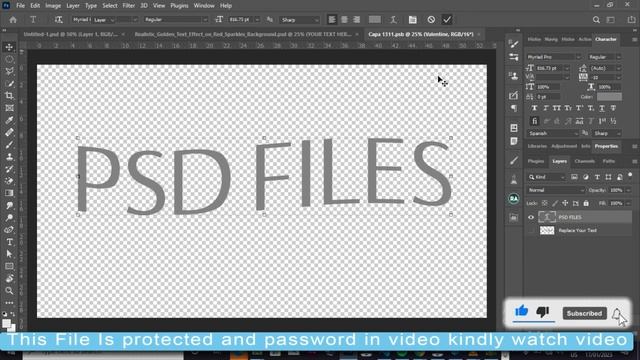The image size is (640, 360).
Task: Click the Home icon in options bar
Action: [13, 20]
